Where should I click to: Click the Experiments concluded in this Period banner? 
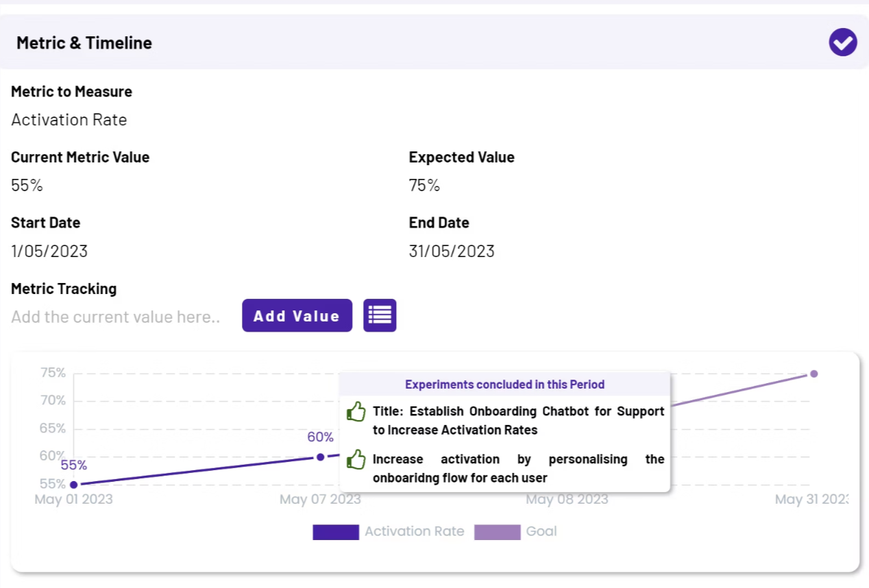point(504,384)
